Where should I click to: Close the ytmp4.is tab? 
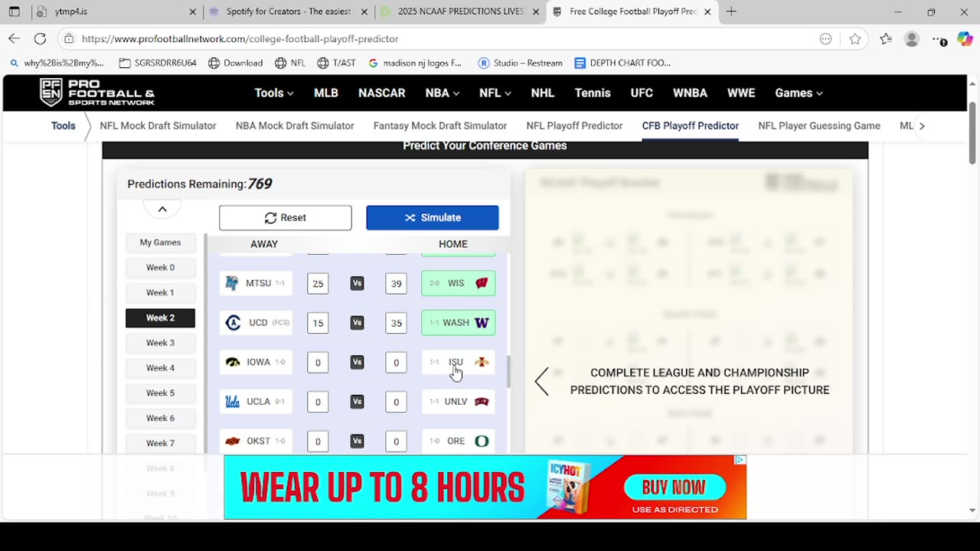[x=193, y=11]
